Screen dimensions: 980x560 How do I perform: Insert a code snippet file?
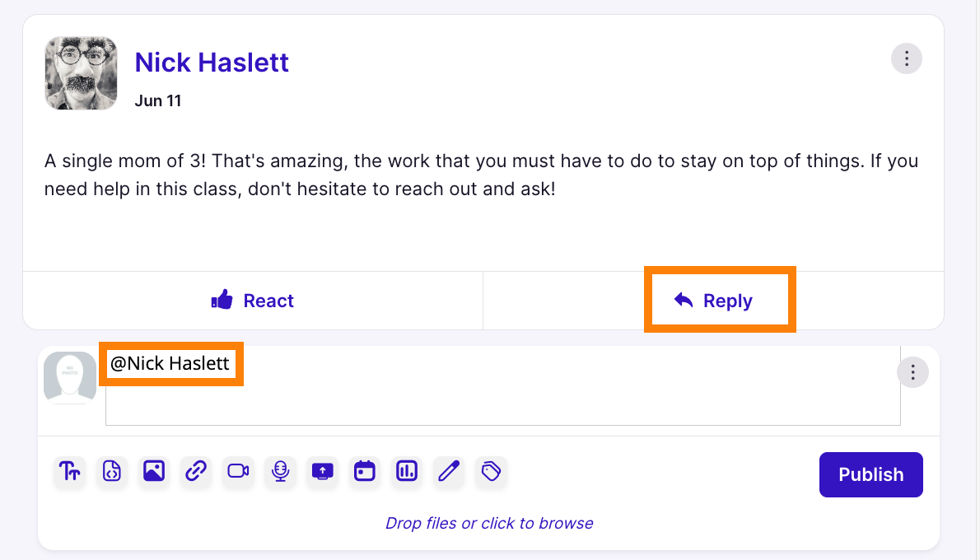coord(112,471)
